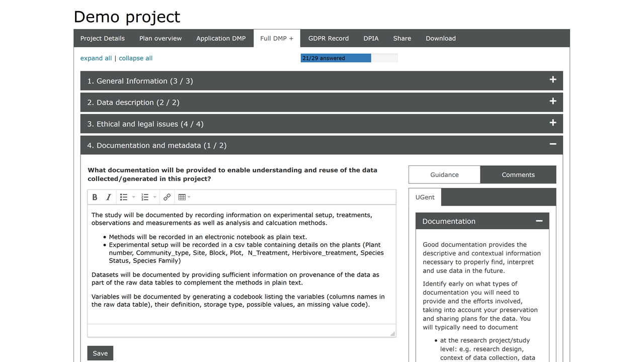Click the insert link icon
This screenshot has height=362, width=644.
(167, 197)
